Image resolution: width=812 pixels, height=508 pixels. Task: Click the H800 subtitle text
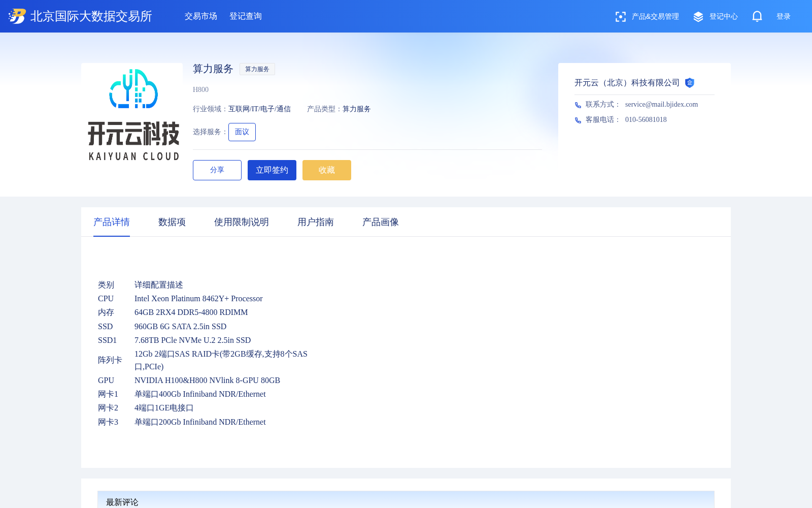click(x=200, y=89)
